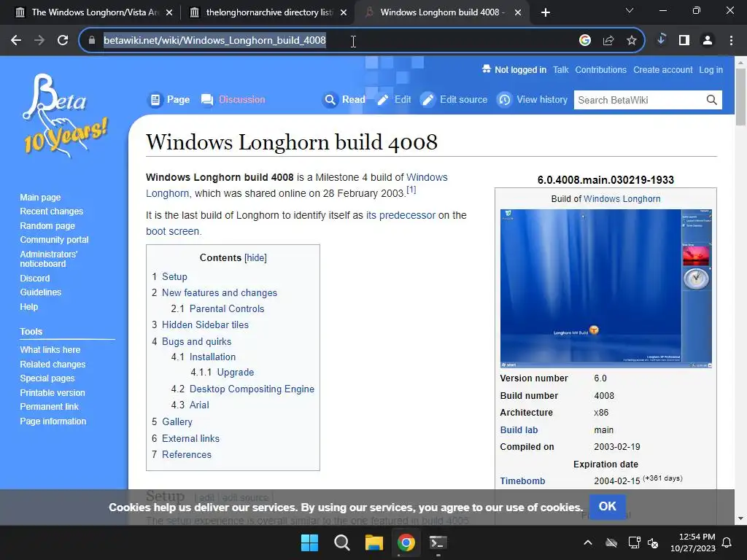The width and height of the screenshot is (747, 560).
Task: Open Special pages
Action: click(x=47, y=378)
